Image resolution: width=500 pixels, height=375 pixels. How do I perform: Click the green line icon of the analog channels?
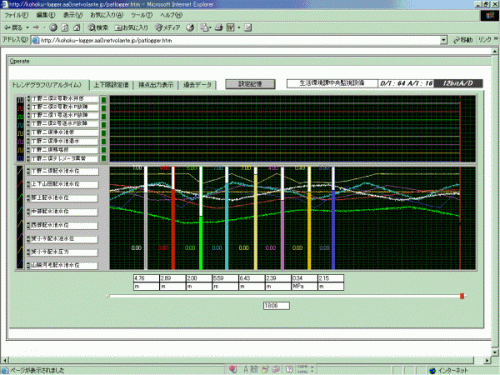pos(21,197)
